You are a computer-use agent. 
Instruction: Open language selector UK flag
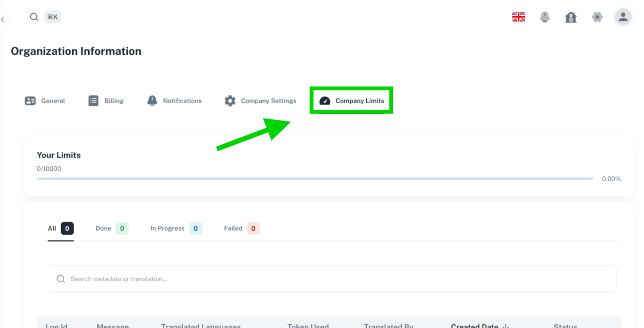(518, 17)
